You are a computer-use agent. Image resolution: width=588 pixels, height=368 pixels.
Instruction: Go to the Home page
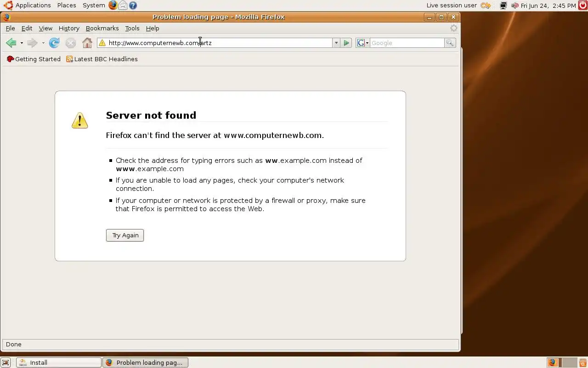pyautogui.click(x=87, y=43)
